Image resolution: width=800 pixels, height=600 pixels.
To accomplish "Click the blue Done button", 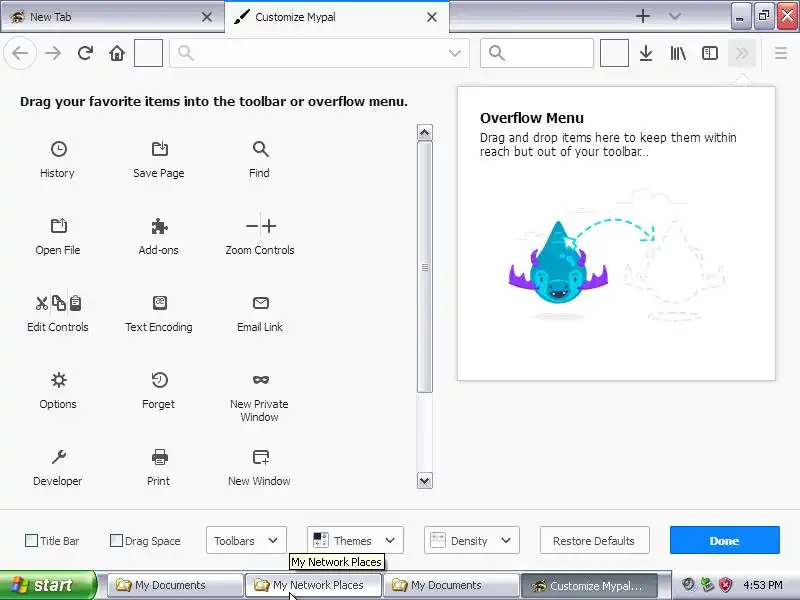I will pyautogui.click(x=724, y=540).
